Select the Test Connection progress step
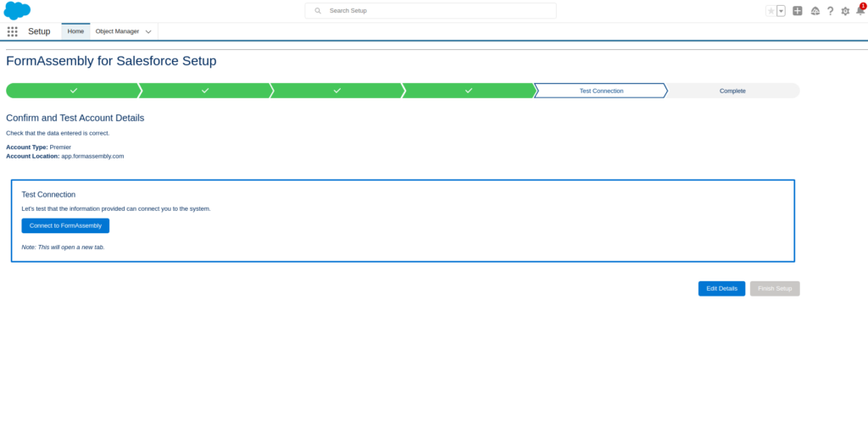 point(601,91)
